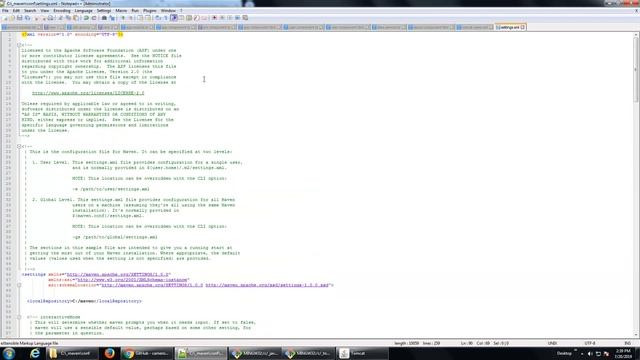Open the File menu
The image size is (640, 360).
(x=5, y=11)
